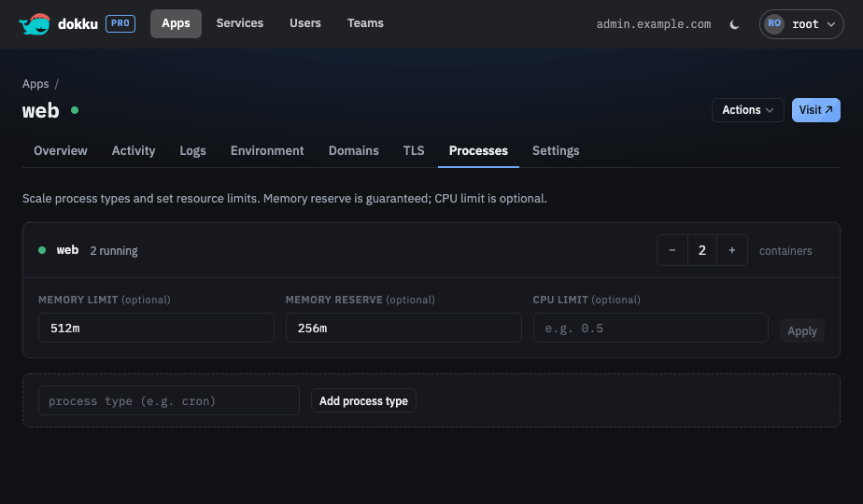Select the Processes tab

point(478,151)
